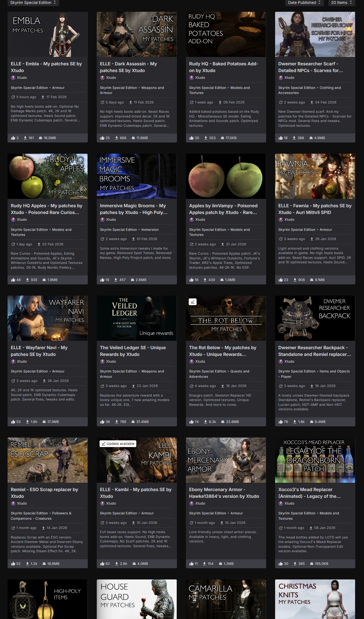The width and height of the screenshot is (364, 619).
Task: Click the '31 Jan 2026' date on Apples by iimVampy card
Action: pos(236,244)
